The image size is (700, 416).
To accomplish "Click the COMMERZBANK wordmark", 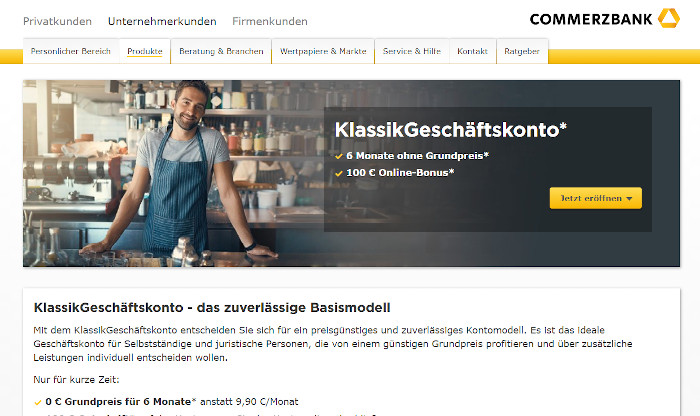I will (591, 19).
